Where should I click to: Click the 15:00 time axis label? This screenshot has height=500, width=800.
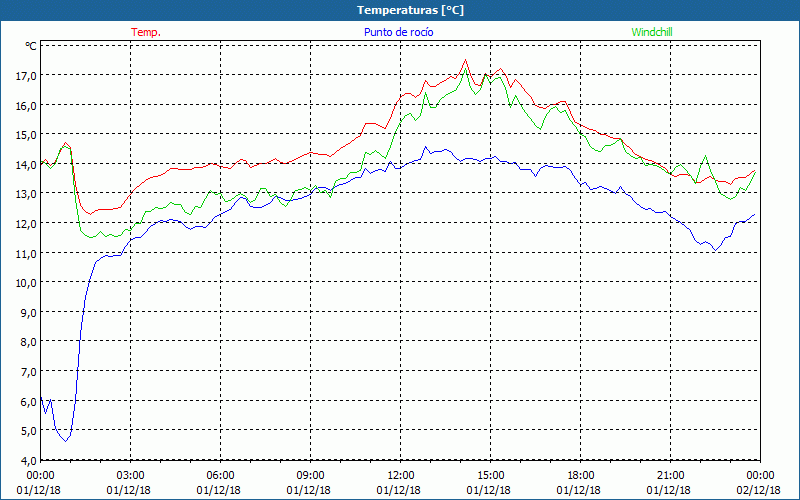point(491,475)
